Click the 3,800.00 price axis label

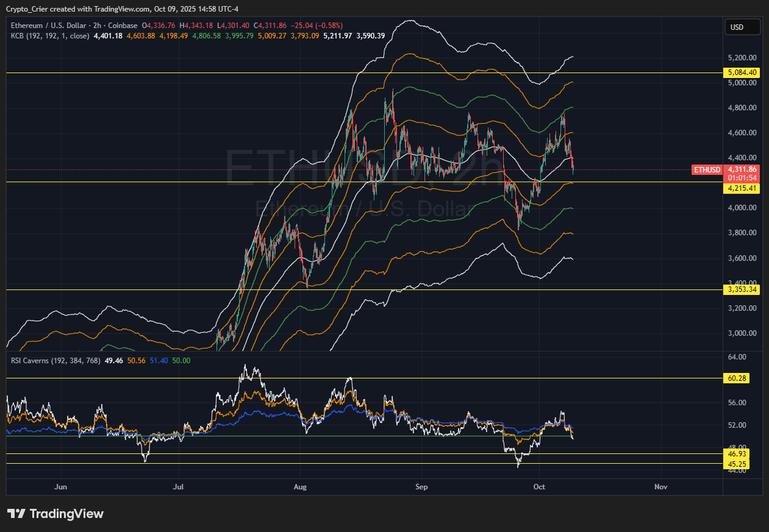(x=742, y=233)
